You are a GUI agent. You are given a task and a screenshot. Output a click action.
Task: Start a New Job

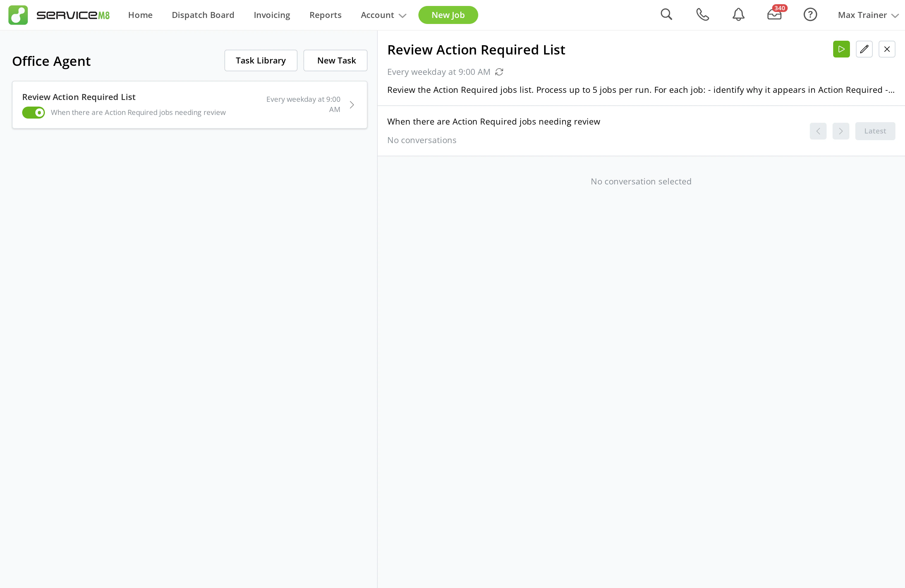448,15
